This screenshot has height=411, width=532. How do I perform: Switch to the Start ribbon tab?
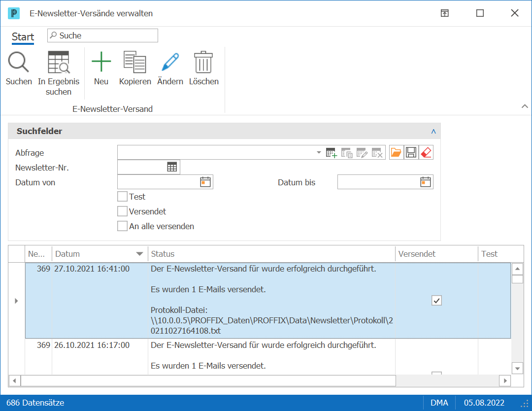(x=23, y=36)
